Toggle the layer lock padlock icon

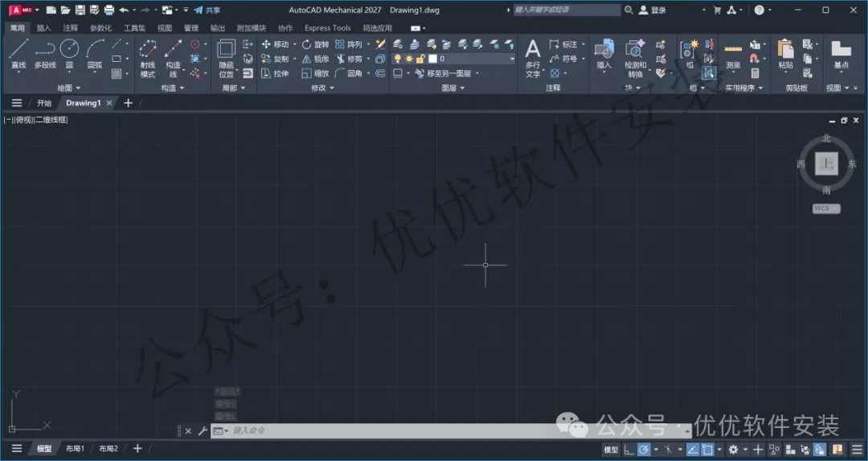420,59
